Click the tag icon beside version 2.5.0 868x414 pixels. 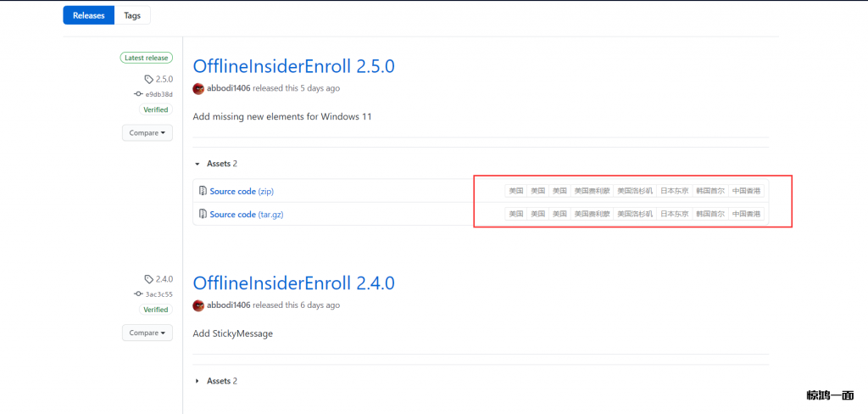tap(149, 79)
